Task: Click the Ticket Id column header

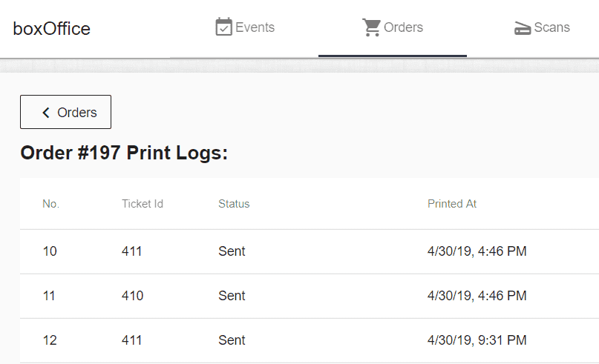Action: click(143, 204)
